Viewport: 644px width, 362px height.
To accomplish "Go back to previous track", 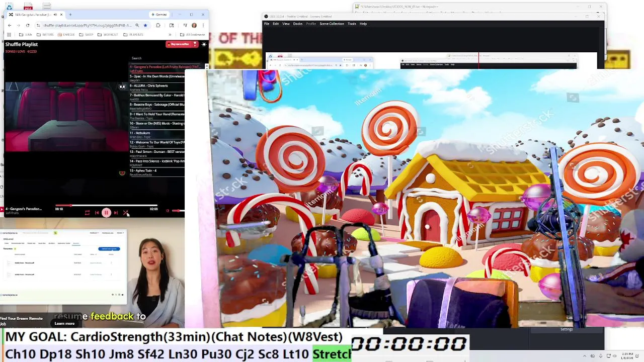I will (97, 213).
